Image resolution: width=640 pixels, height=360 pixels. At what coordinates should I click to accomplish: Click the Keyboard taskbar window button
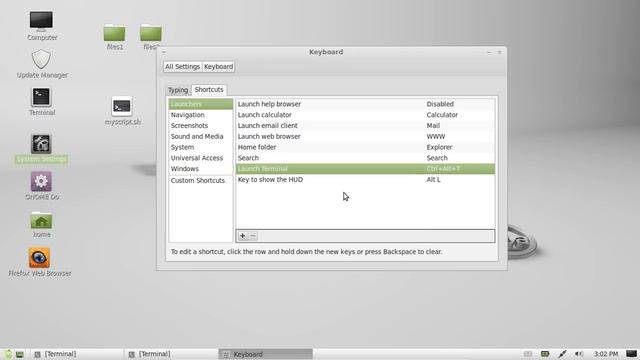[266, 354]
